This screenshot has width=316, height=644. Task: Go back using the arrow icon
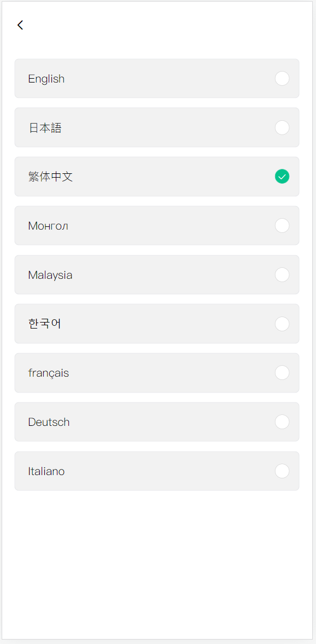click(20, 25)
